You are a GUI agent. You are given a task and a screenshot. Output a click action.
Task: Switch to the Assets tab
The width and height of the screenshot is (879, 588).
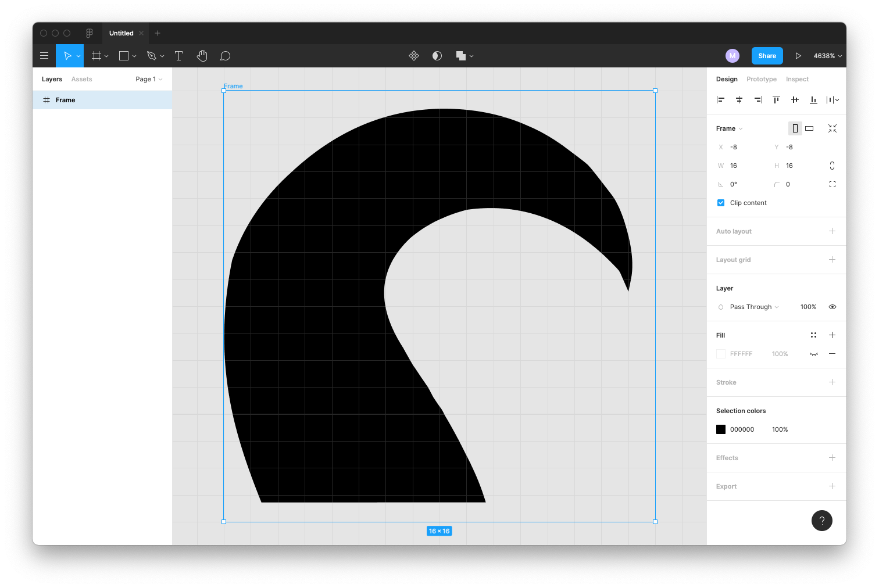pyautogui.click(x=81, y=79)
